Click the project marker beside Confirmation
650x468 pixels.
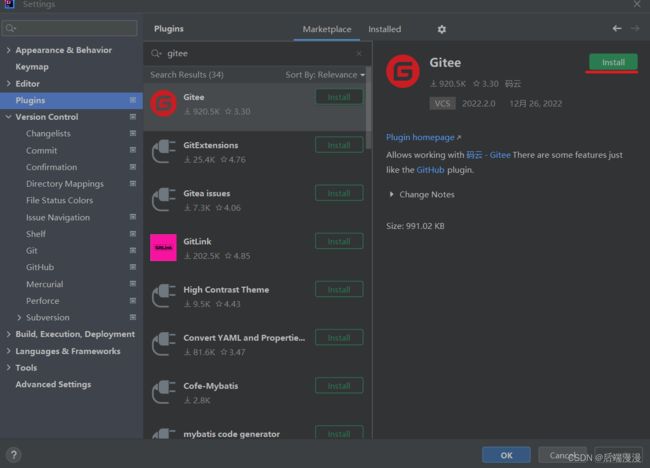(x=133, y=167)
